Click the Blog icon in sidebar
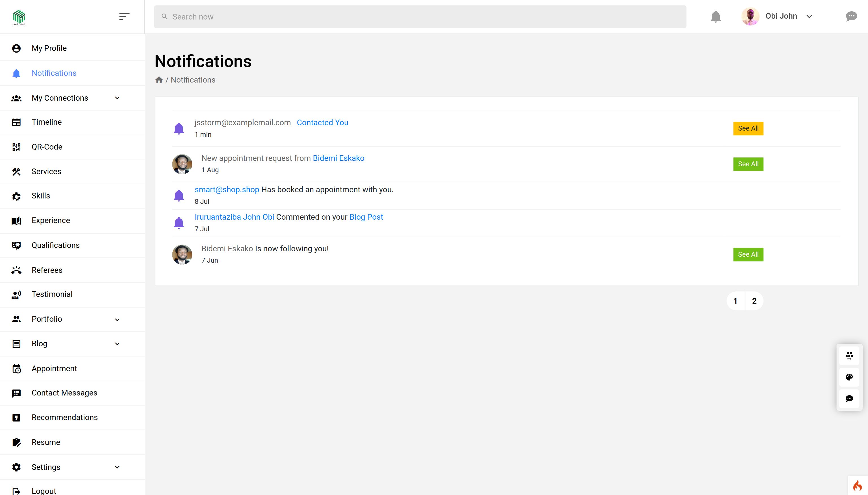The height and width of the screenshot is (495, 868). pyautogui.click(x=16, y=344)
